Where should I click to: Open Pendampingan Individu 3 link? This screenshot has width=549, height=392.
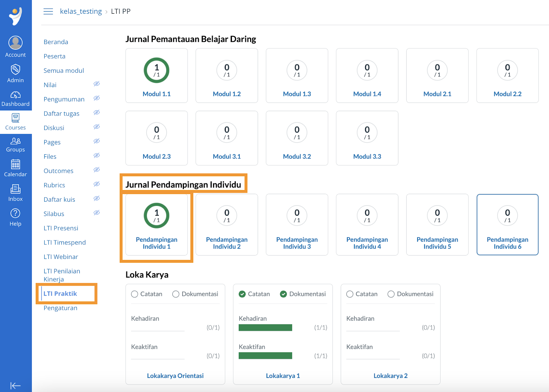pos(297,243)
